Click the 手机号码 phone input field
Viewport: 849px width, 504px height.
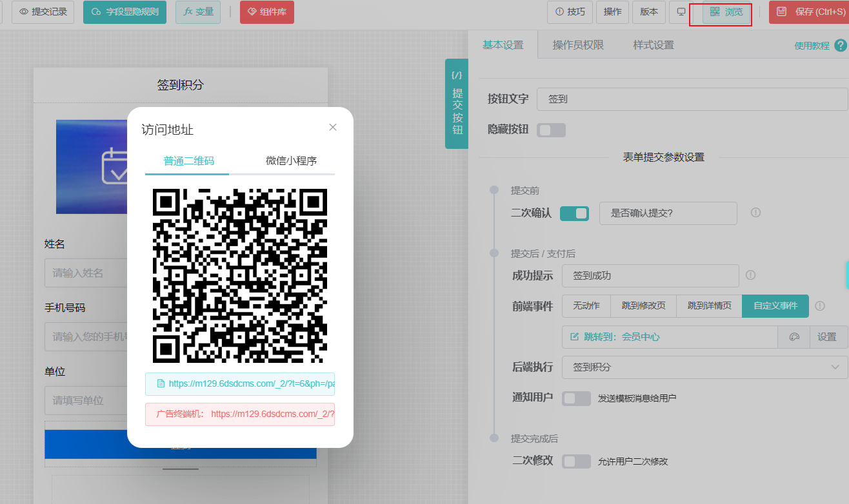(x=86, y=336)
